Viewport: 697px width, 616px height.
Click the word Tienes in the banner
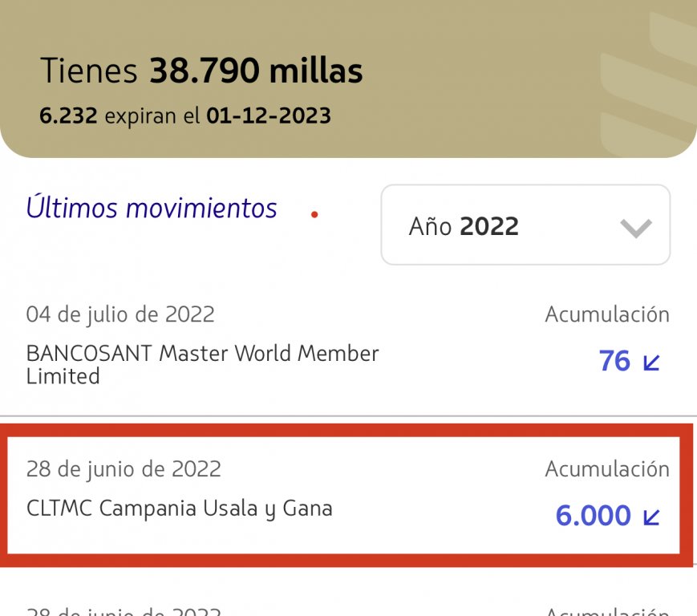[90, 71]
